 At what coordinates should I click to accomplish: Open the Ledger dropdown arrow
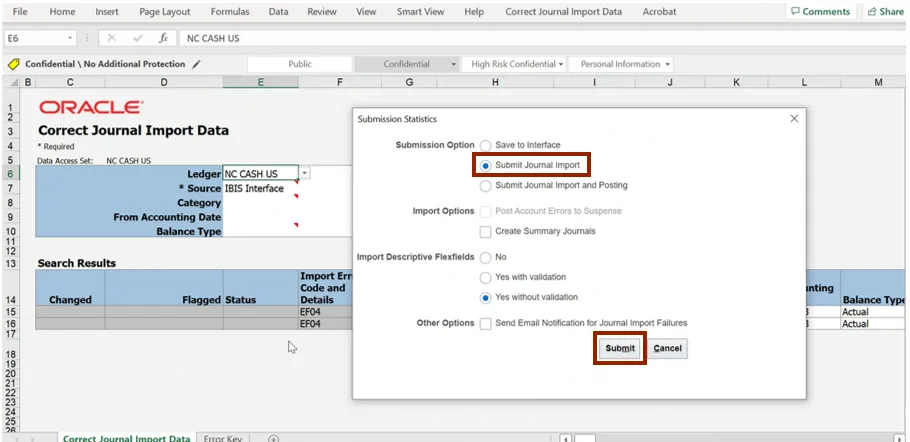(x=305, y=173)
